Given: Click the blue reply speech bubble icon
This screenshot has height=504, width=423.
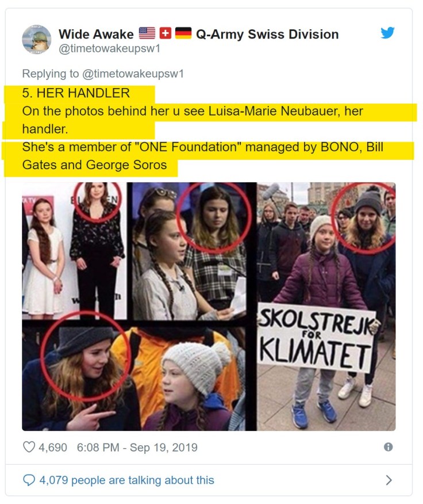Looking at the screenshot, I should [28, 480].
